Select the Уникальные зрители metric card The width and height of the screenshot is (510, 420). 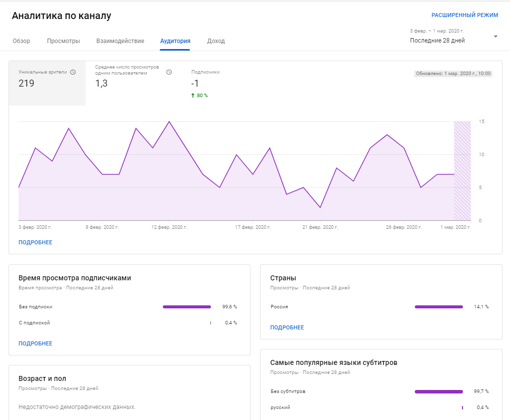click(47, 84)
